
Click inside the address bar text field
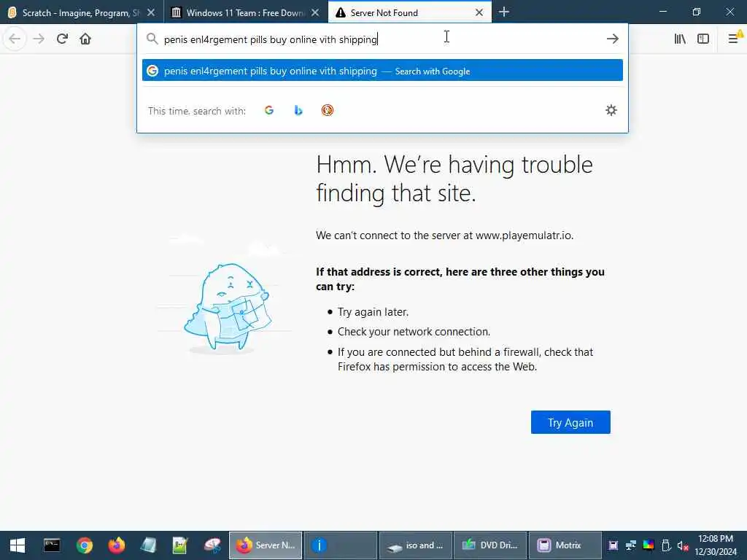(381, 39)
